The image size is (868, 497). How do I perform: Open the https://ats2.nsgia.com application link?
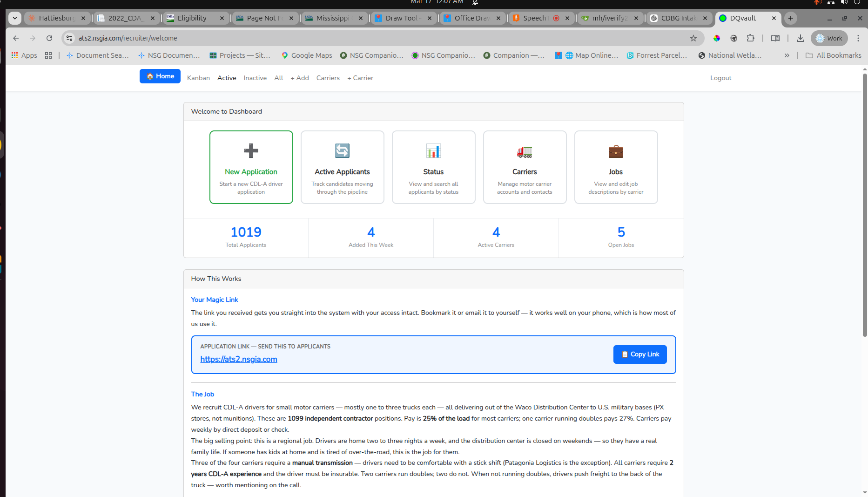(x=239, y=359)
